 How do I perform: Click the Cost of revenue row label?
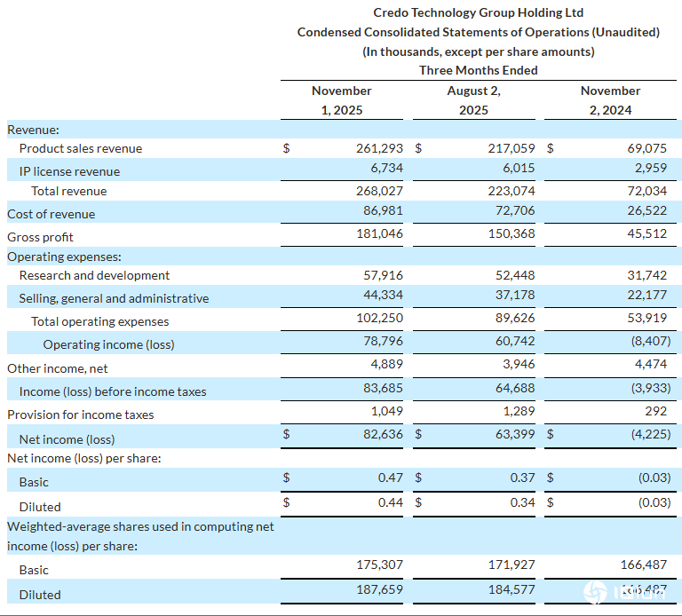tap(51, 214)
